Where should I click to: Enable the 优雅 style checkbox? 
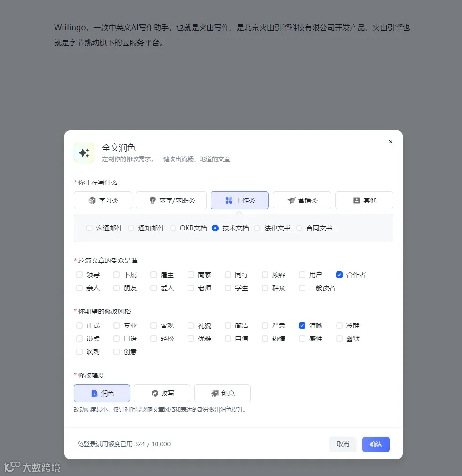pos(191,339)
